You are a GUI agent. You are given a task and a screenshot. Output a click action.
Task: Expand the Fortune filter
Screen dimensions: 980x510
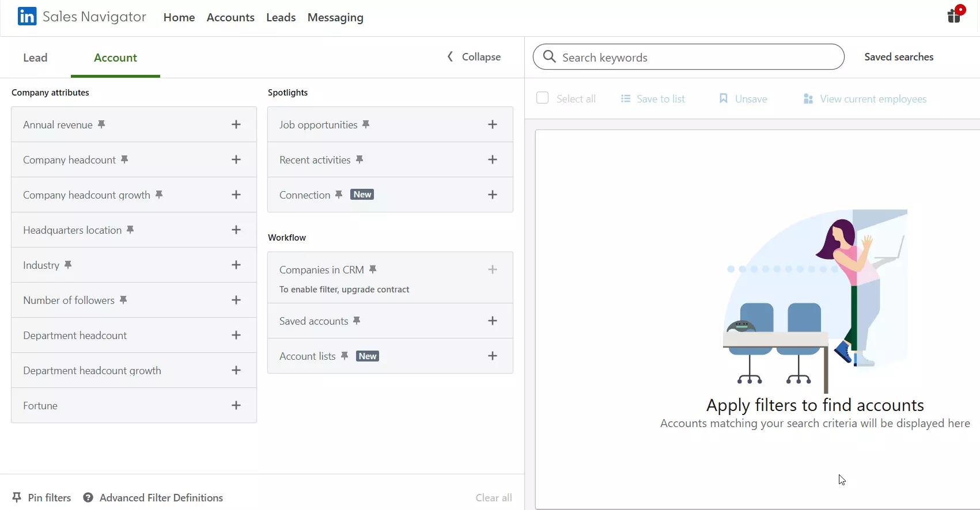[x=236, y=405]
